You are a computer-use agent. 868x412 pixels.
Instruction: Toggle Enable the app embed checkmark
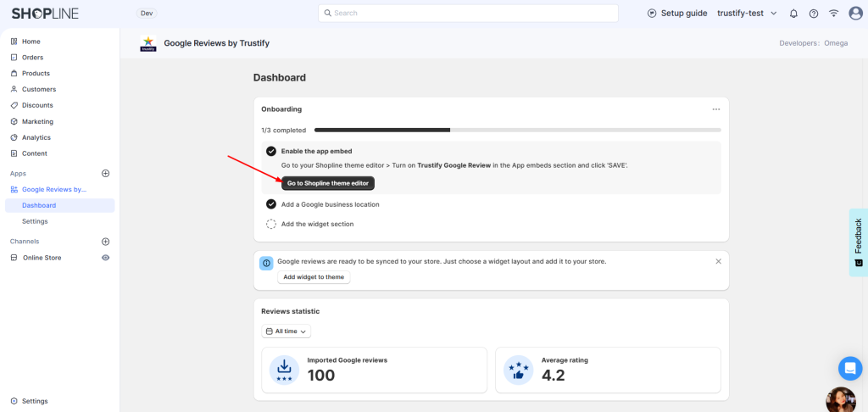271,151
